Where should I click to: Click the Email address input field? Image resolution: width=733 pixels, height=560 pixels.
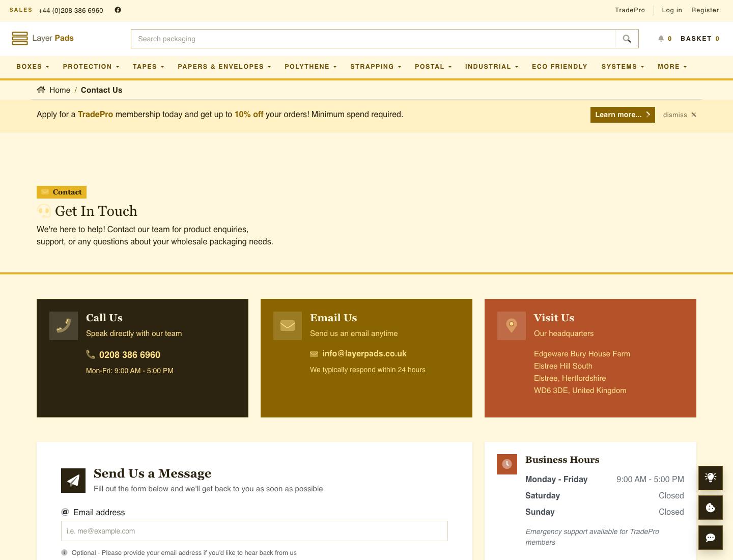(255, 531)
